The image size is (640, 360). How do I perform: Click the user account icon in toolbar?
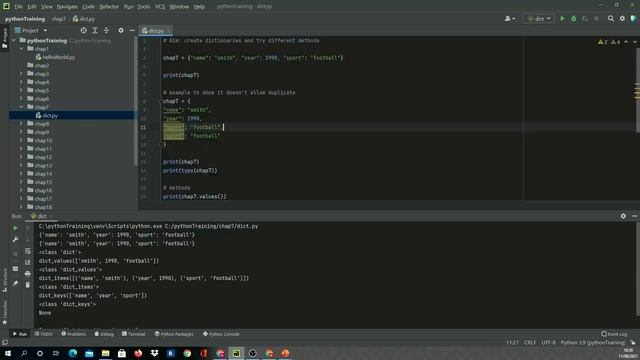click(x=510, y=19)
